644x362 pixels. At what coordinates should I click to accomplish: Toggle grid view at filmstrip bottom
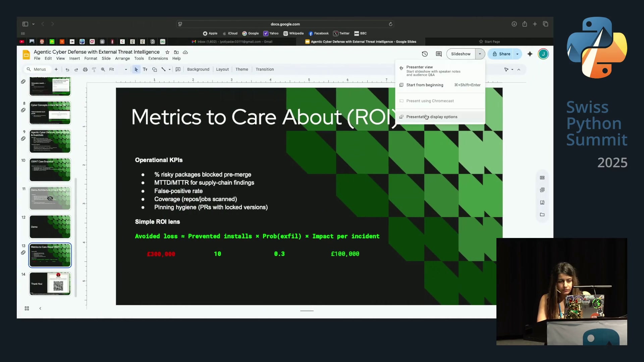point(27,308)
